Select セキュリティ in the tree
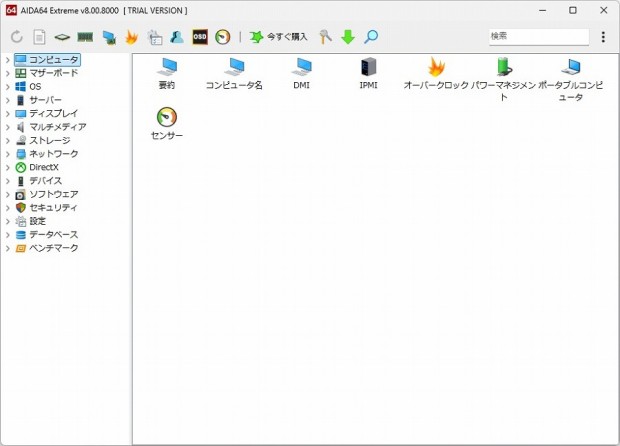620x446 pixels. pos(46,208)
